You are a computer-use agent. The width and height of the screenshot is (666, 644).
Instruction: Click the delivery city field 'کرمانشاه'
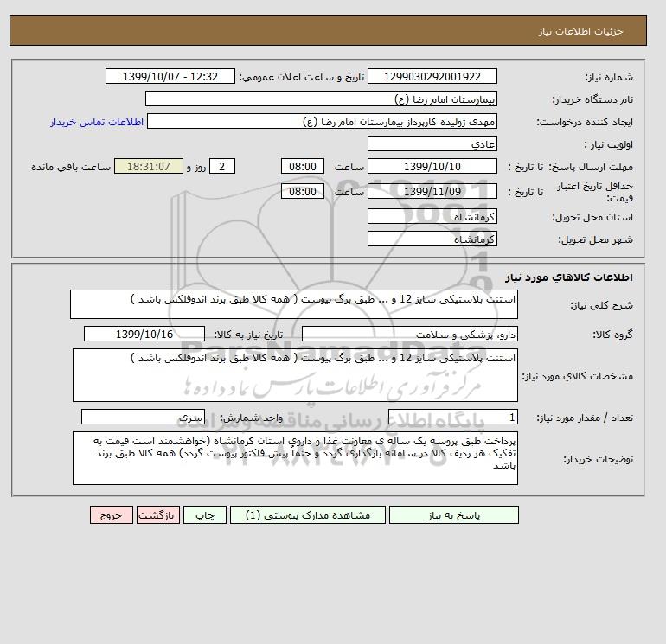[432, 239]
